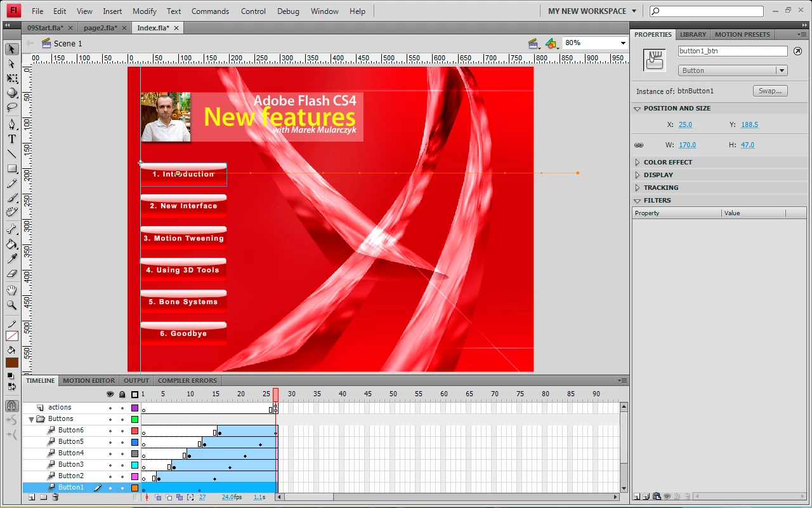This screenshot has width=812, height=508.
Task: Select the Pencil tool
Action: pos(12,184)
